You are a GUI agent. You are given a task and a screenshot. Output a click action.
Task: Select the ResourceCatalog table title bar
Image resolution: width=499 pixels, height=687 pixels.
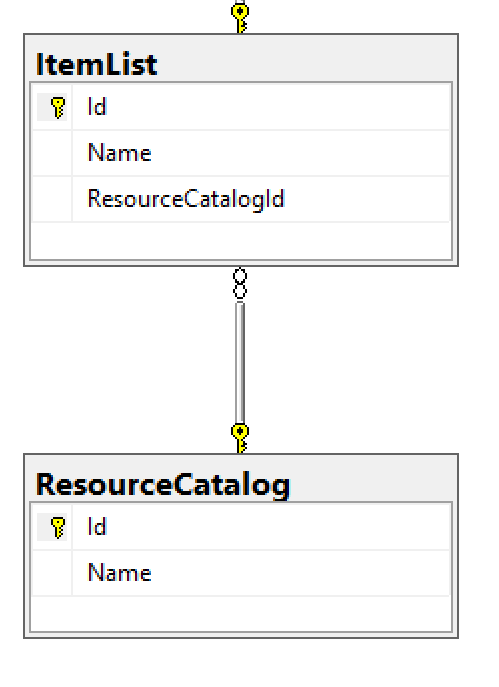tap(241, 479)
